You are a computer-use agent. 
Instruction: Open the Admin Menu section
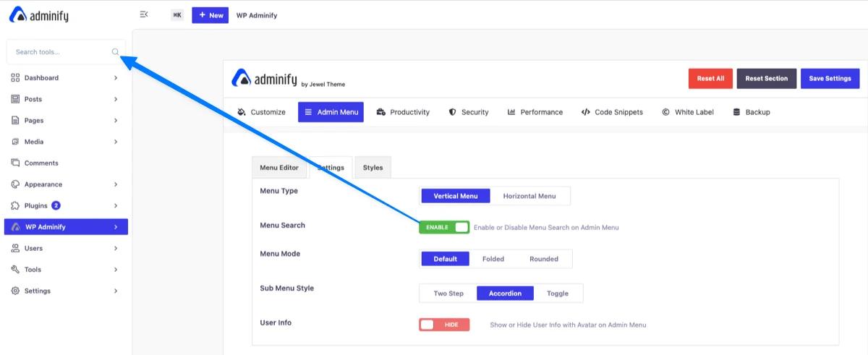pos(331,112)
